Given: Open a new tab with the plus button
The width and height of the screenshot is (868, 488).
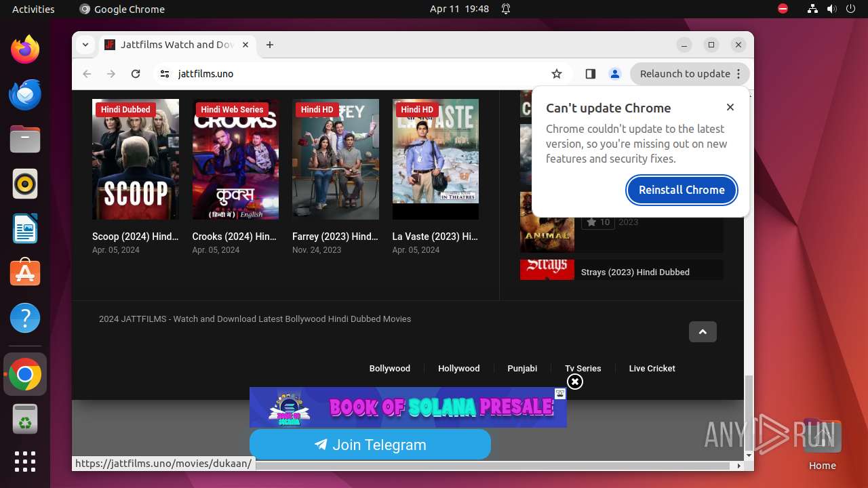Looking at the screenshot, I should click(x=270, y=45).
